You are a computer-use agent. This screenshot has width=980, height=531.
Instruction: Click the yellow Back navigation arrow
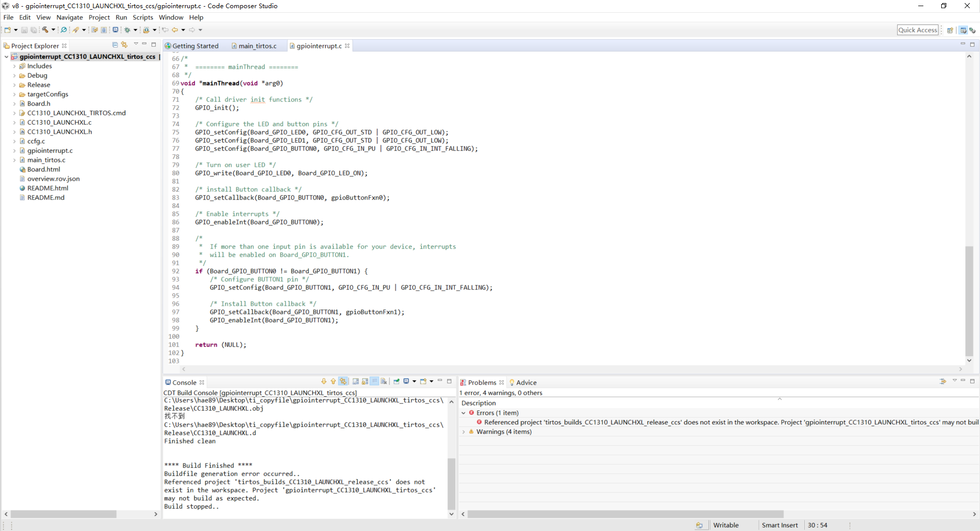click(x=175, y=30)
